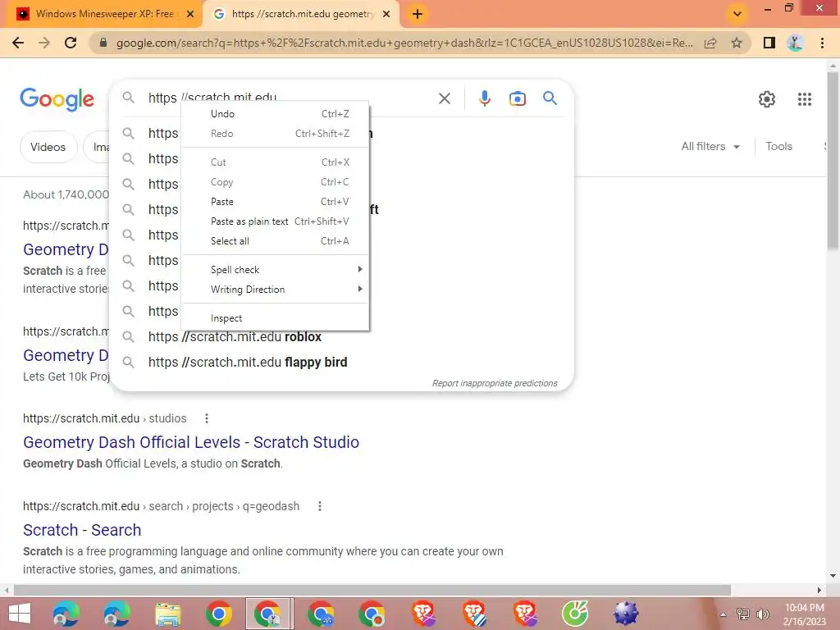The width and height of the screenshot is (840, 630).
Task: Search by image with the camera icon
Action: (x=518, y=98)
